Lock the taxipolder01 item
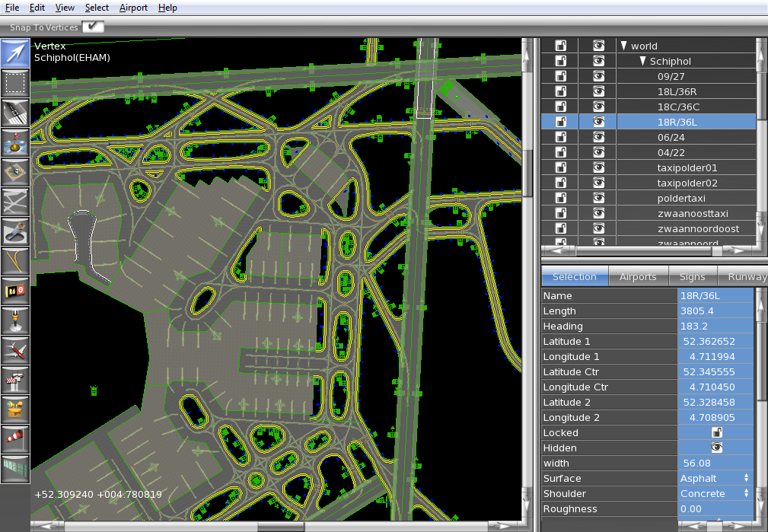This screenshot has height=532, width=768. point(561,167)
